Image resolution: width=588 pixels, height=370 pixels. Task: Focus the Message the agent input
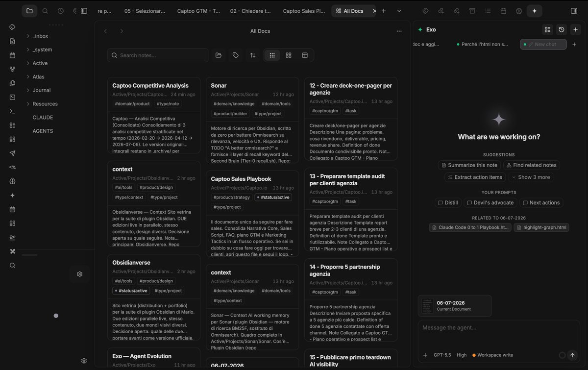coord(499,328)
